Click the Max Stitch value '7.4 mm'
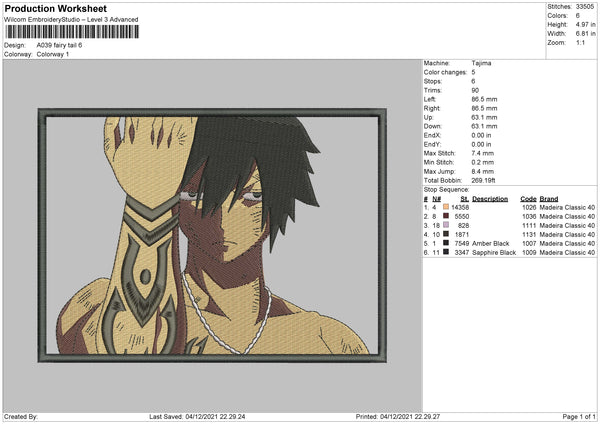The image size is (600, 424). [x=483, y=153]
